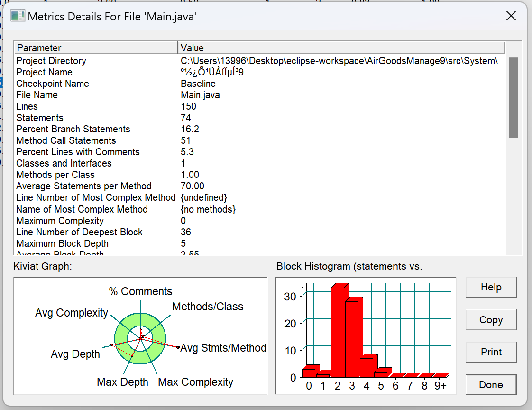Select the Methods per Class row
The width and height of the screenshot is (532, 410).
pyautogui.click(x=260, y=175)
